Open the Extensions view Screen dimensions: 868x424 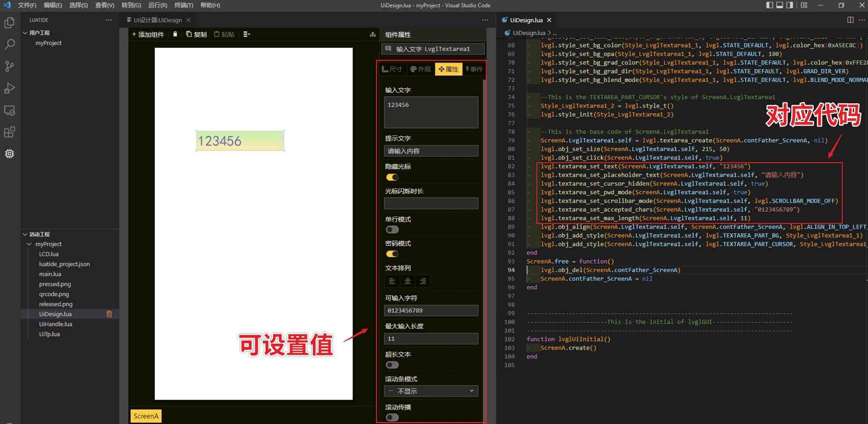tap(9, 132)
